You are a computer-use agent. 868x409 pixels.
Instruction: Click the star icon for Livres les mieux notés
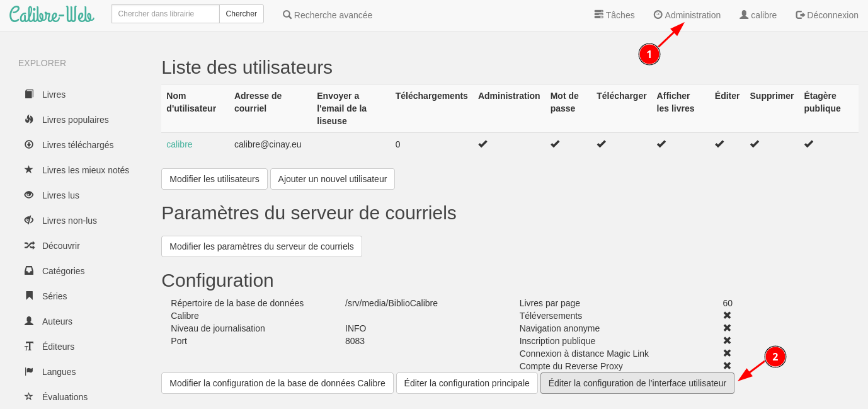click(29, 170)
